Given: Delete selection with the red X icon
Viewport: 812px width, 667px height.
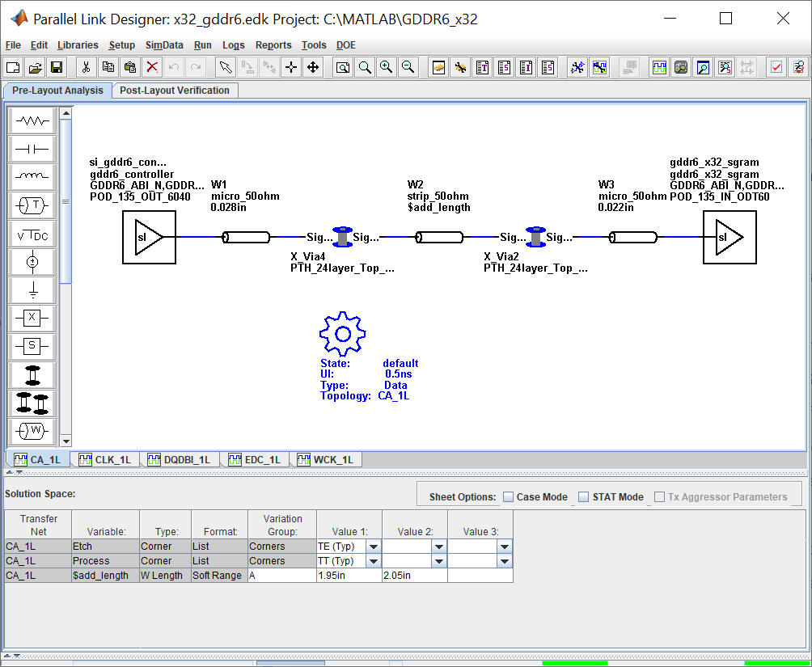Looking at the screenshot, I should click(x=152, y=67).
